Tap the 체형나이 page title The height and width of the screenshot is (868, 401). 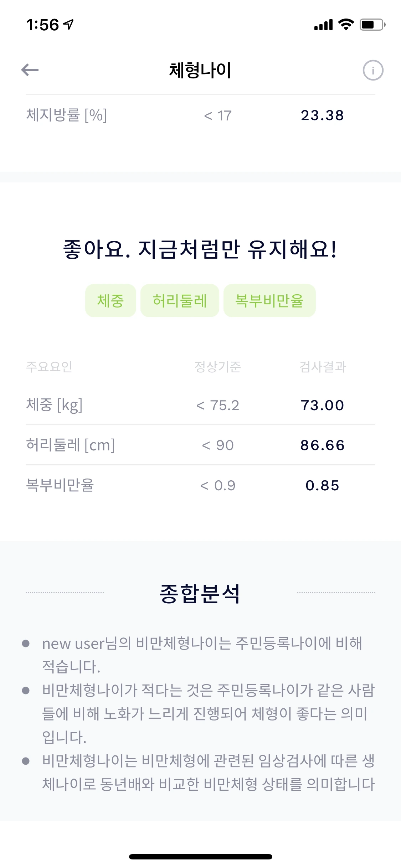pos(200,70)
